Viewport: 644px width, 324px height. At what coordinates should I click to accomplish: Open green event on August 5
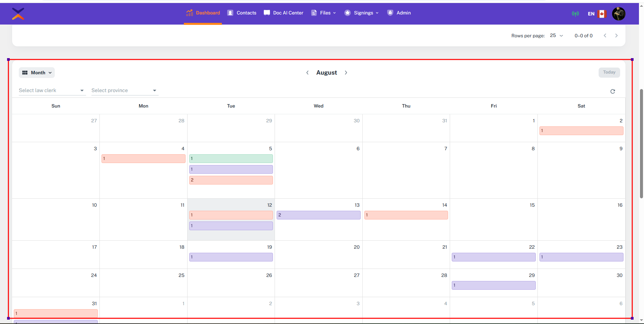click(x=231, y=159)
